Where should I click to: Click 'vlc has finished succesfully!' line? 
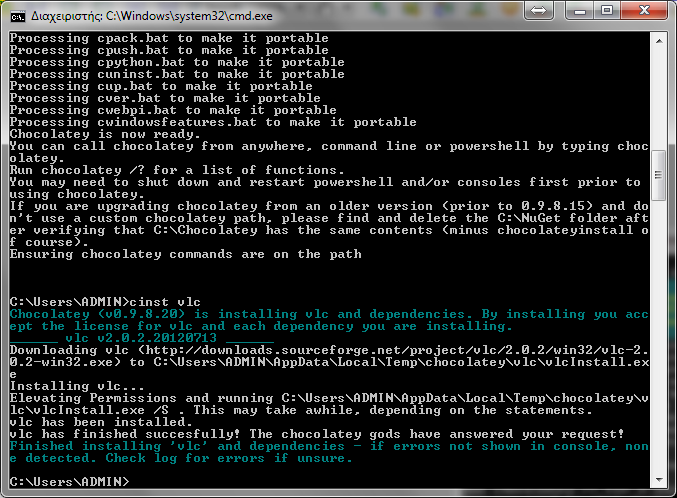(x=317, y=434)
